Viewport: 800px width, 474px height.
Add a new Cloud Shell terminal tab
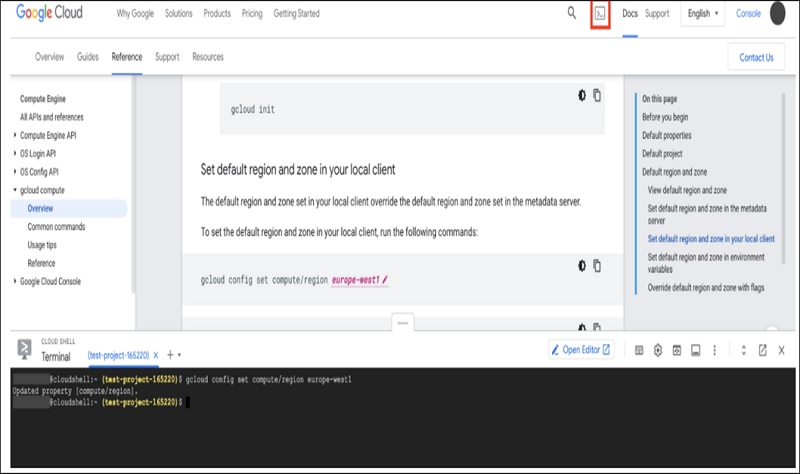(x=170, y=355)
